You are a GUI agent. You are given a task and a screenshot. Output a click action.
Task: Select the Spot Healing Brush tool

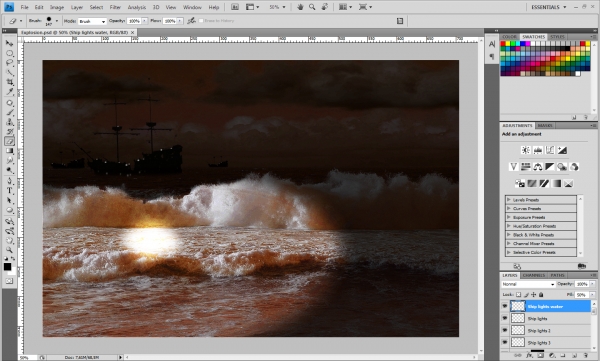(9, 103)
